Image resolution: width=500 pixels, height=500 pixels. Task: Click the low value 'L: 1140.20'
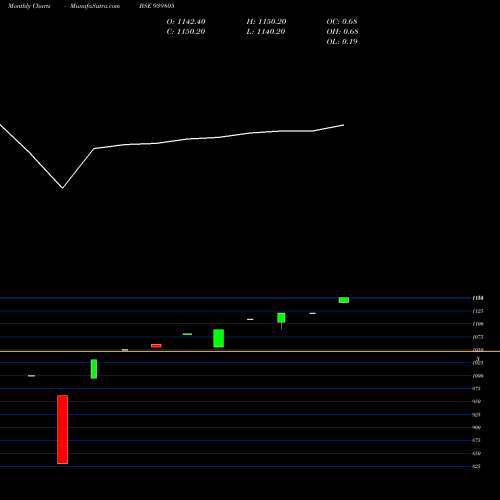[266, 32]
